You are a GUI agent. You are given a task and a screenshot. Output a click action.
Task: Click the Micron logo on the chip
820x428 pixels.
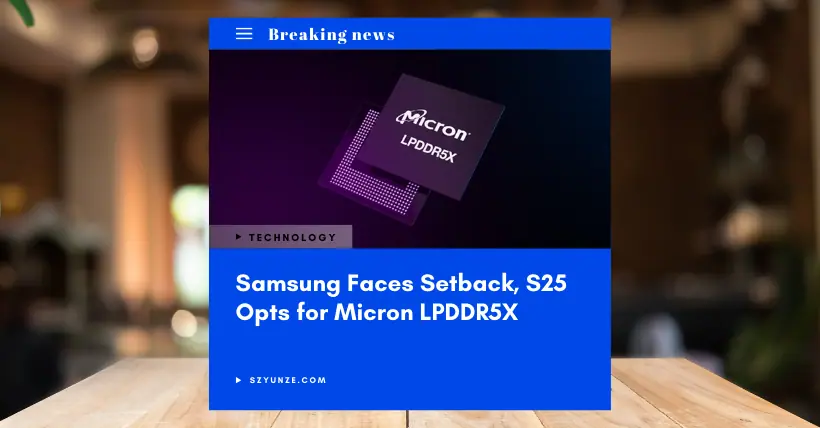point(433,125)
